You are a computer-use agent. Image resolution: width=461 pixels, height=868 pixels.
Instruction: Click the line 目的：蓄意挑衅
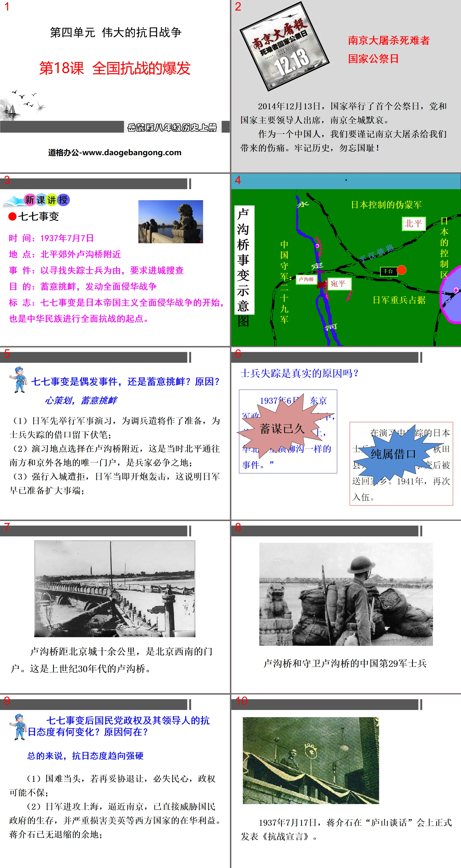[83, 286]
